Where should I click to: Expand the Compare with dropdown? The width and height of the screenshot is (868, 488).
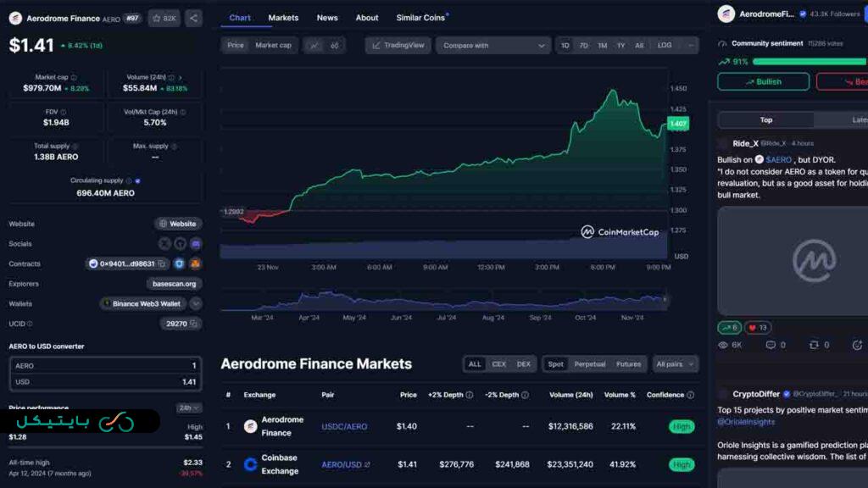click(494, 45)
